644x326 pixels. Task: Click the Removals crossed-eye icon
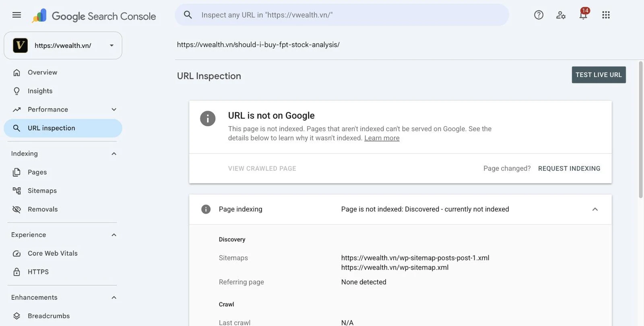pyautogui.click(x=17, y=209)
